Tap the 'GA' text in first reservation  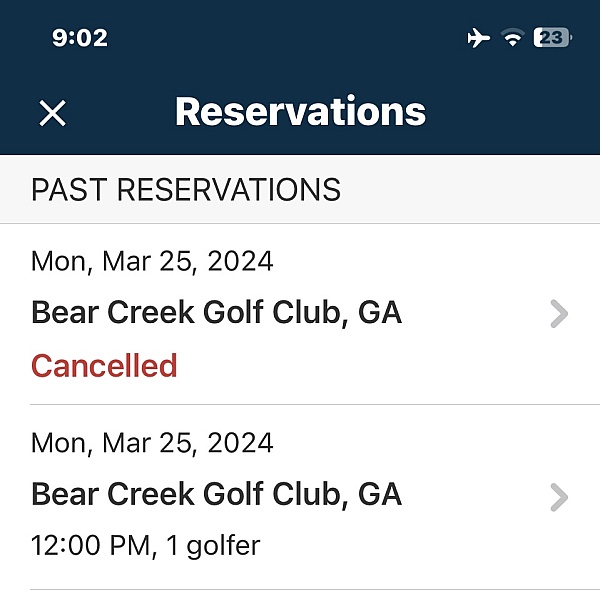[380, 313]
